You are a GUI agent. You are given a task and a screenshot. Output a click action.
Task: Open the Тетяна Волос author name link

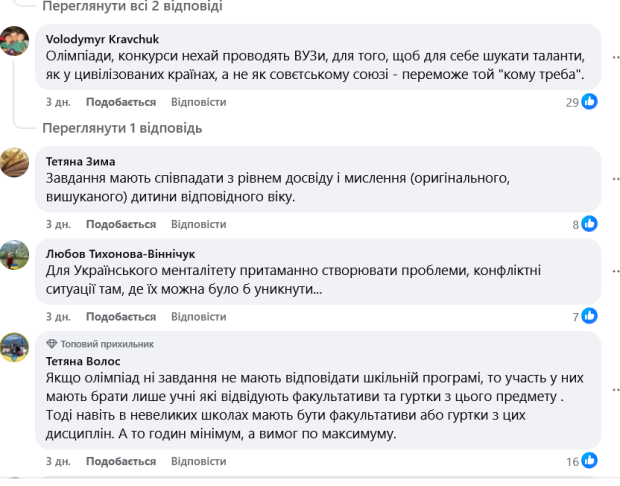point(80,360)
